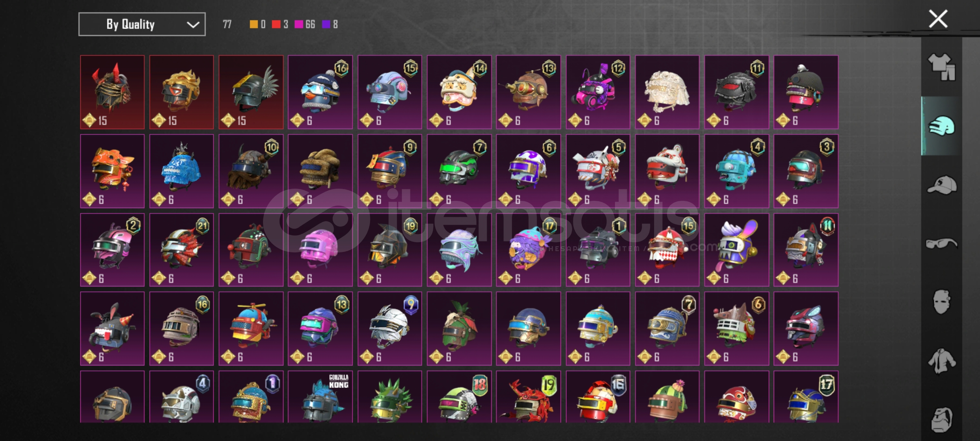The height and width of the screenshot is (441, 980).
Task: Click the red quality count swatch
Action: [x=276, y=24]
